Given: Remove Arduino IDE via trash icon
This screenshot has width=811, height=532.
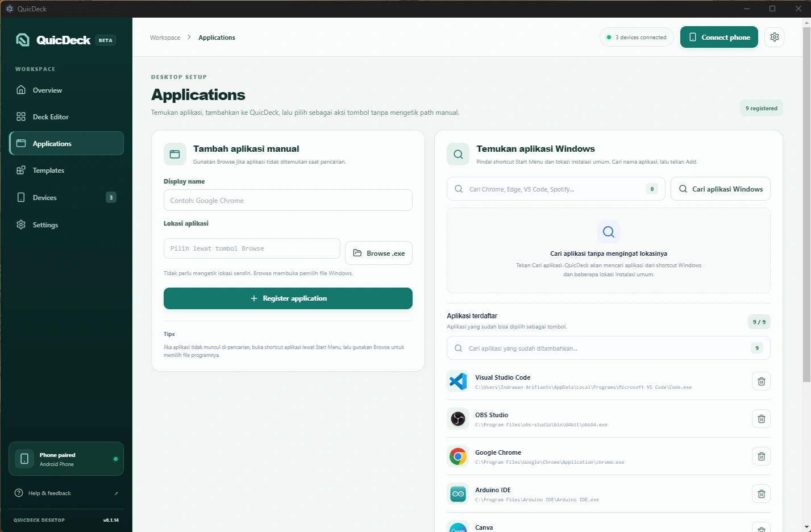Looking at the screenshot, I should (x=761, y=494).
